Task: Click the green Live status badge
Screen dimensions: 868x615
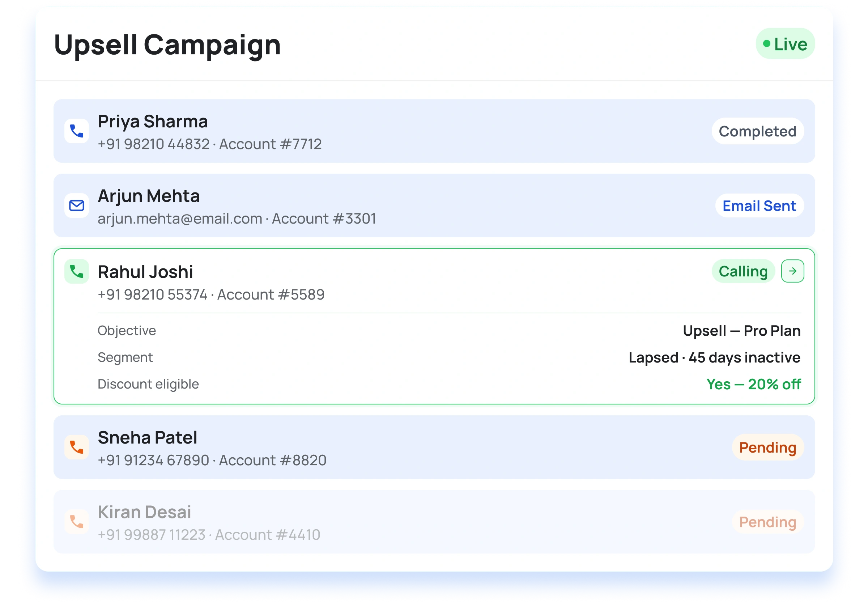Action: (785, 44)
